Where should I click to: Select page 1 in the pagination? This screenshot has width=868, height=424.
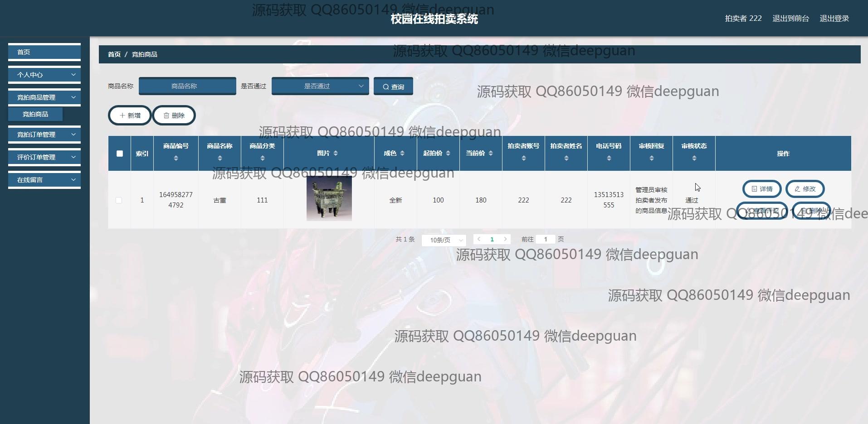tap(492, 239)
